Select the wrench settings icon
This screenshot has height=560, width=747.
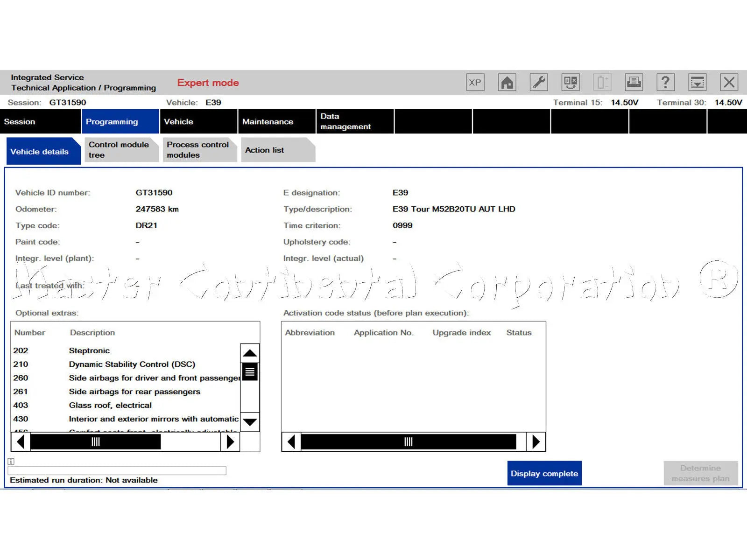coord(538,82)
